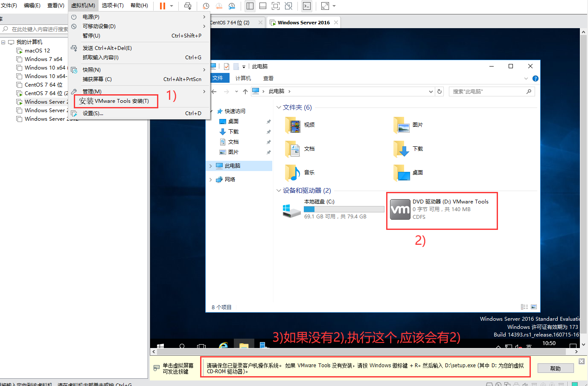Click the Explorer help question-mark icon
The width and height of the screenshot is (588, 386).
click(x=536, y=78)
